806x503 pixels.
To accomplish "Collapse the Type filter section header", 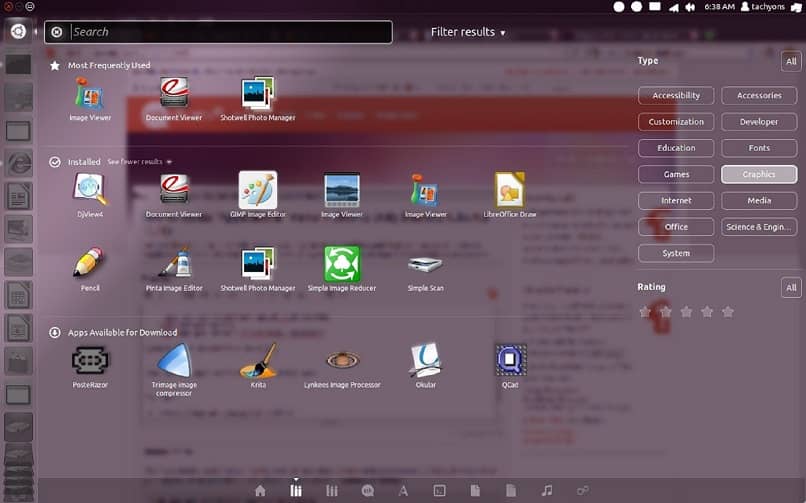I will coord(648,61).
